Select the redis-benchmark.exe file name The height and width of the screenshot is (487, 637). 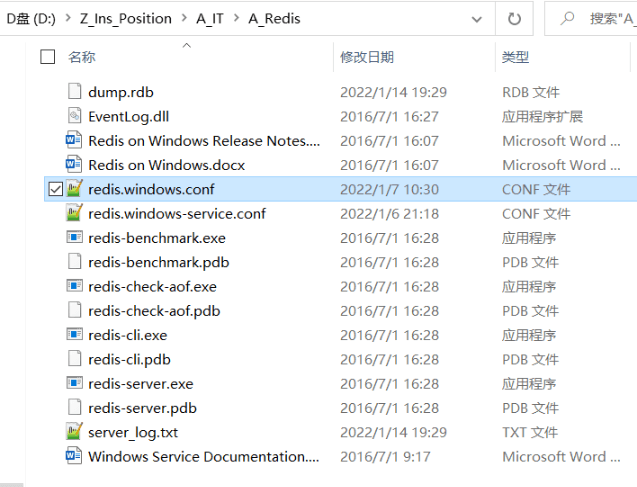click(x=157, y=238)
